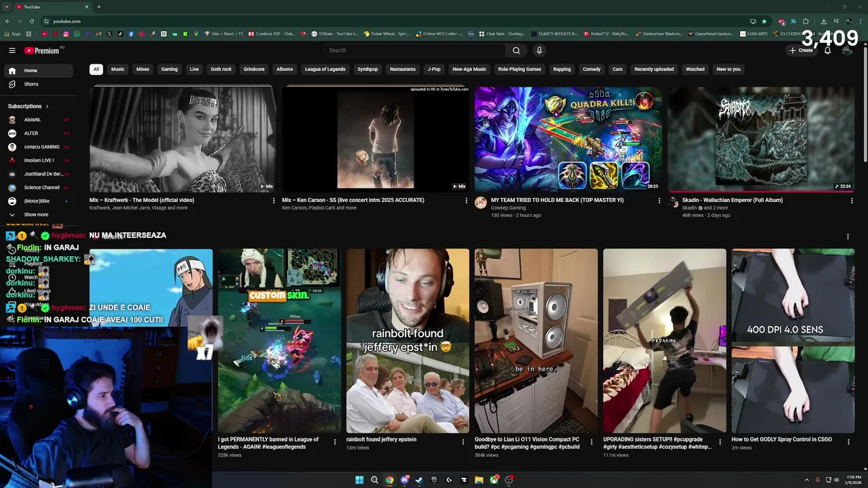Open Steam from the taskbar

(419, 480)
